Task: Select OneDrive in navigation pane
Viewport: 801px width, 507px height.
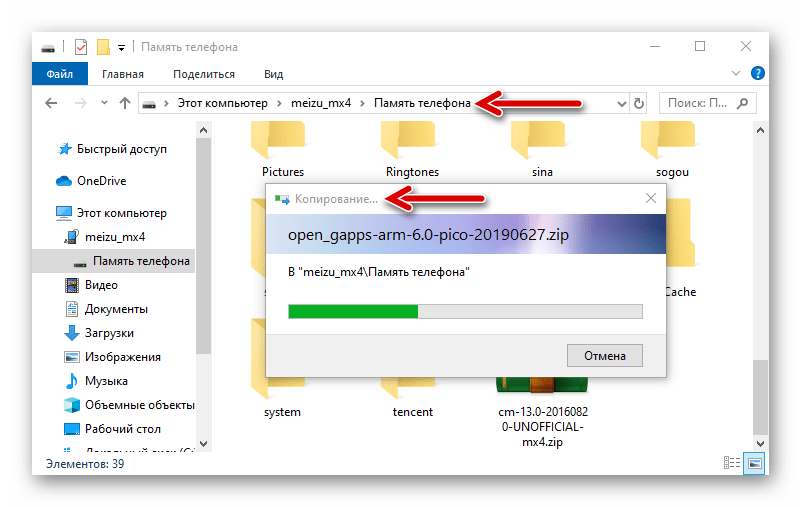Action: click(101, 181)
